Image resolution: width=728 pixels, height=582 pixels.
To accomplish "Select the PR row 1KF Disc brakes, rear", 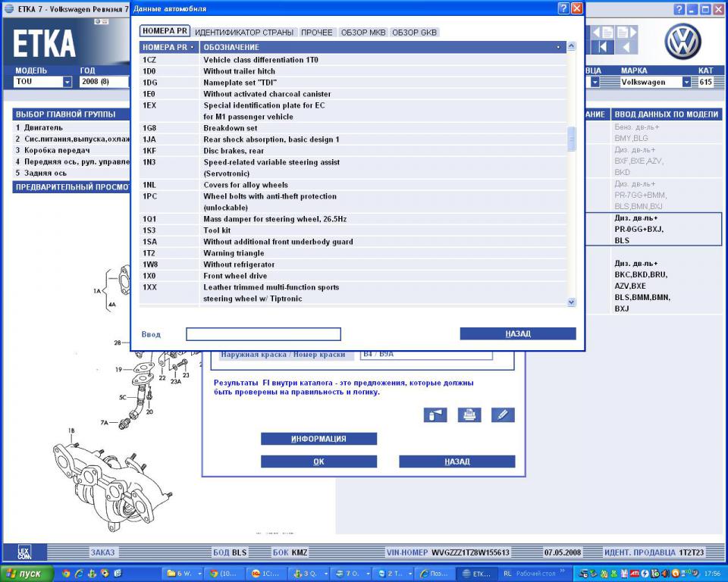I will (x=353, y=151).
